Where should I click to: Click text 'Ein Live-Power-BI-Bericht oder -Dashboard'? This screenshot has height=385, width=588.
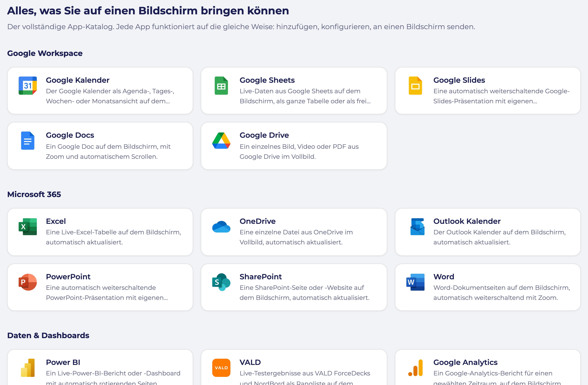tap(113, 373)
